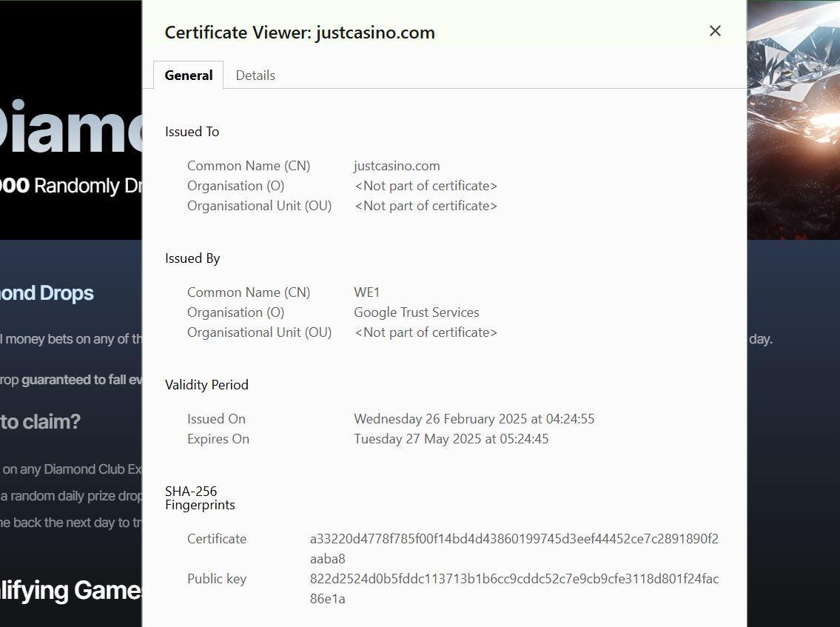Switch to the Details tab
Viewport: 840px width, 627px height.
pyautogui.click(x=255, y=76)
